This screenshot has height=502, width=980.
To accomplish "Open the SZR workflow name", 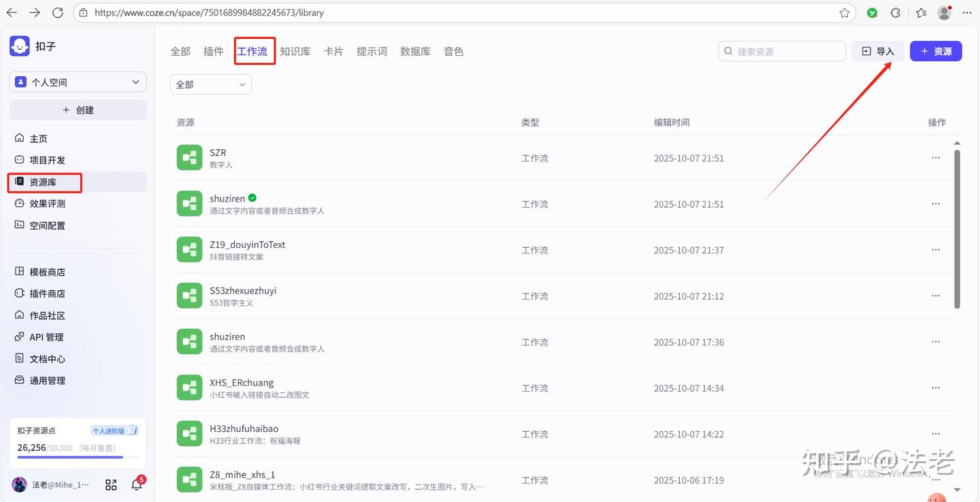I will (x=218, y=153).
